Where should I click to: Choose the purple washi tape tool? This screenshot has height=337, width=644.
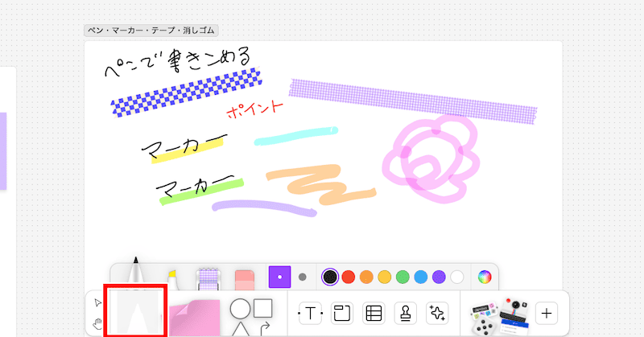(208, 278)
